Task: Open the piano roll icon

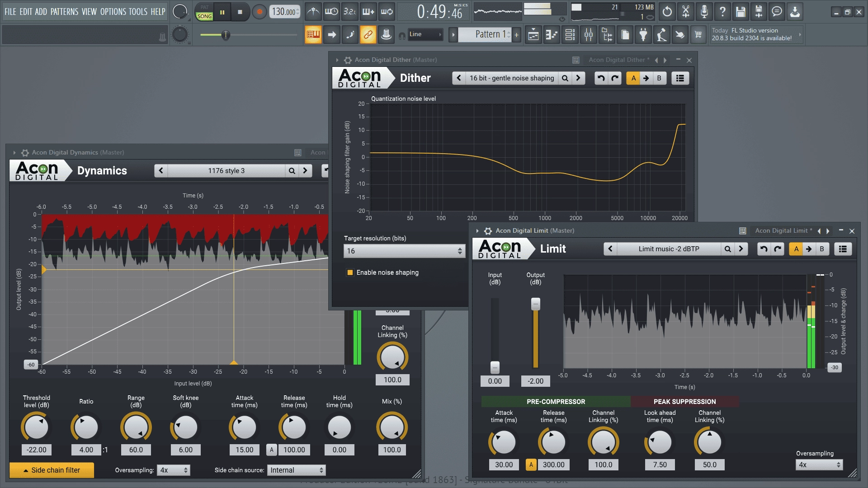Action: pyautogui.click(x=552, y=35)
